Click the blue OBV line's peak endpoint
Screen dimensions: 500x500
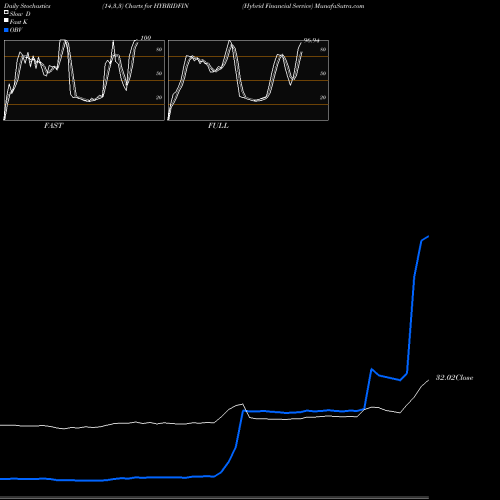click(x=428, y=236)
